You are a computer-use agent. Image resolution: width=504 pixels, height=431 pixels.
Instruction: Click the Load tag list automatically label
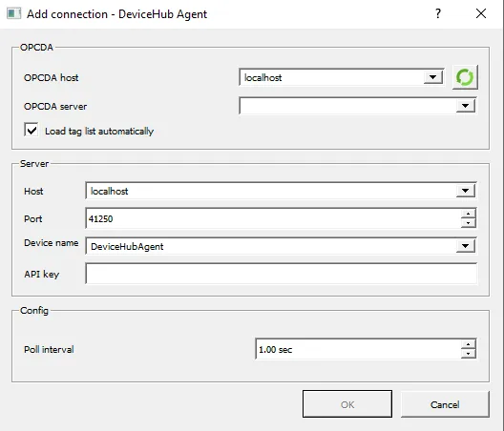pyautogui.click(x=99, y=132)
